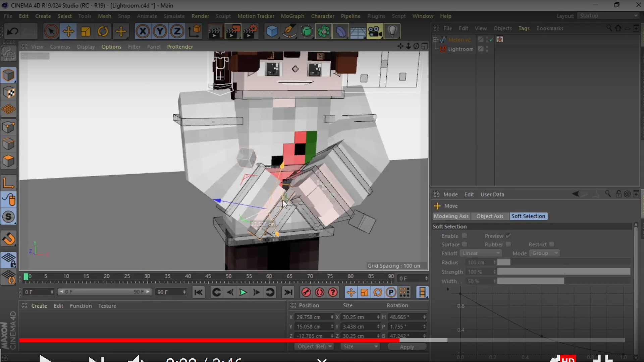Switch to Soft Selection tab

click(528, 216)
